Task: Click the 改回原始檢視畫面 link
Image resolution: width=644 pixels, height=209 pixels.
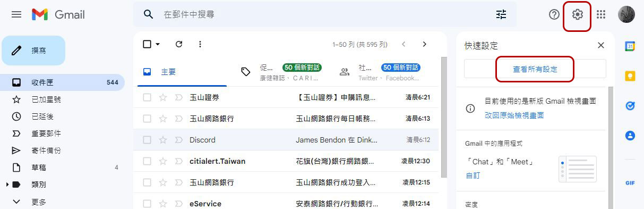Action: tap(514, 115)
